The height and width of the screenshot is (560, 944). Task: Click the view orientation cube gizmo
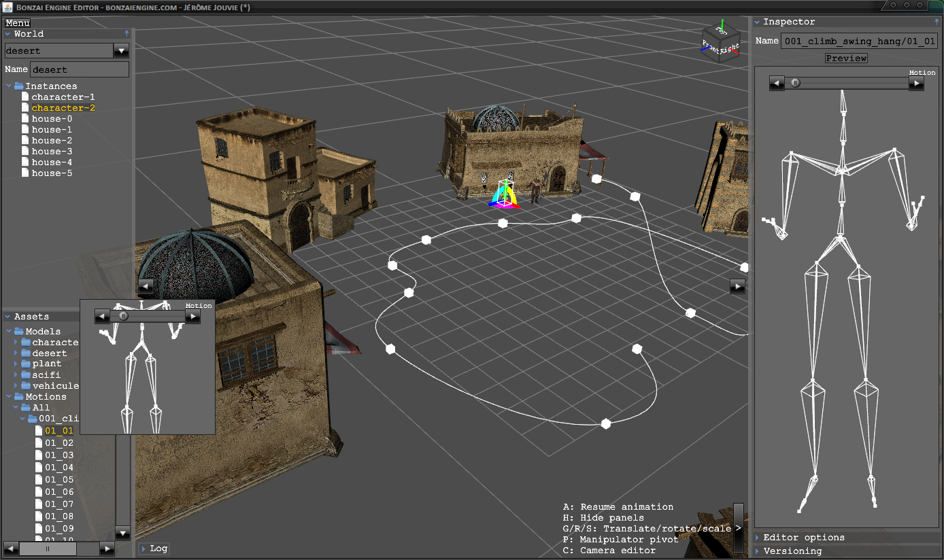coord(720,43)
